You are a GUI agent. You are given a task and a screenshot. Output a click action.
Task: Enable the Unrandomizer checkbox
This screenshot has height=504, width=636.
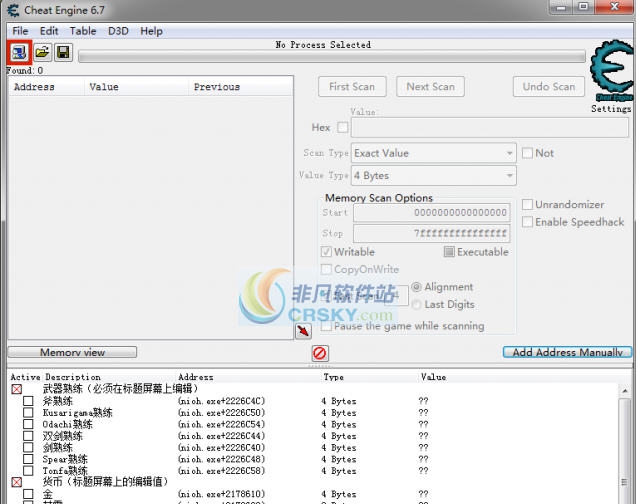(527, 204)
